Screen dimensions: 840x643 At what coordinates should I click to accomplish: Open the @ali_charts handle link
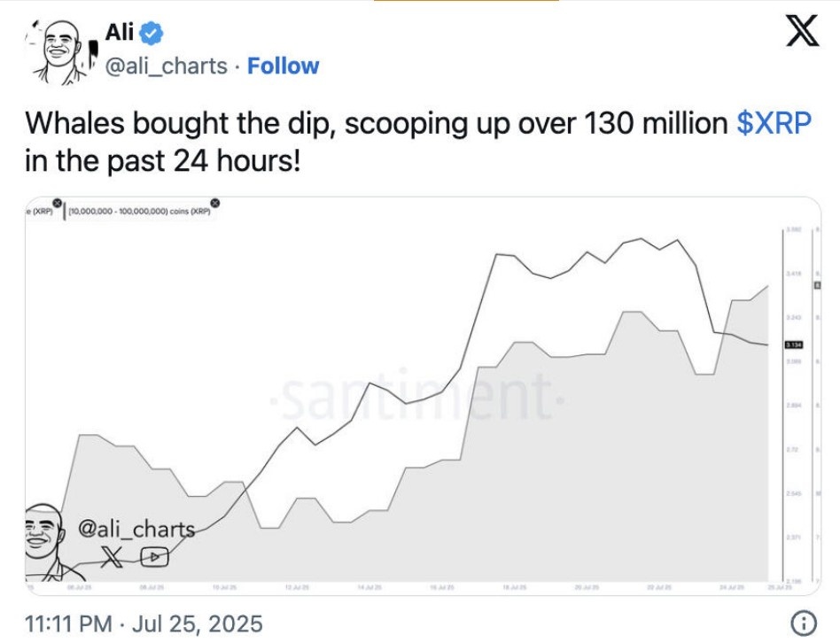[166, 66]
